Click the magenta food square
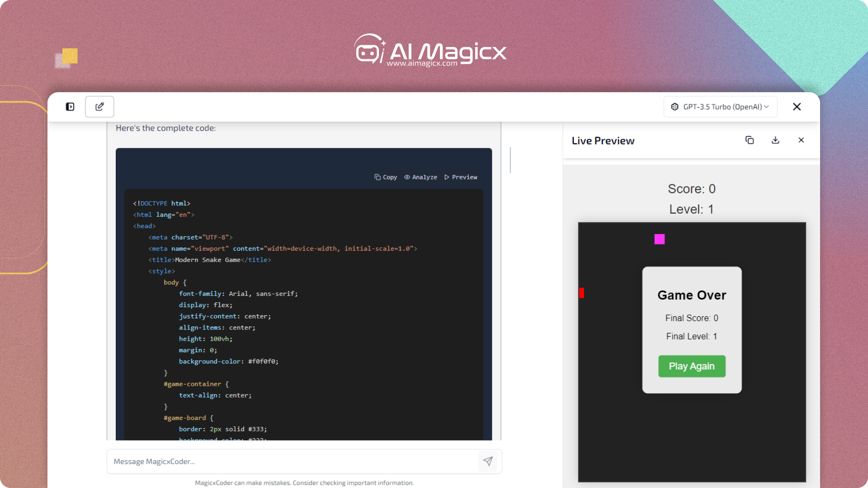The image size is (868, 488). click(660, 239)
